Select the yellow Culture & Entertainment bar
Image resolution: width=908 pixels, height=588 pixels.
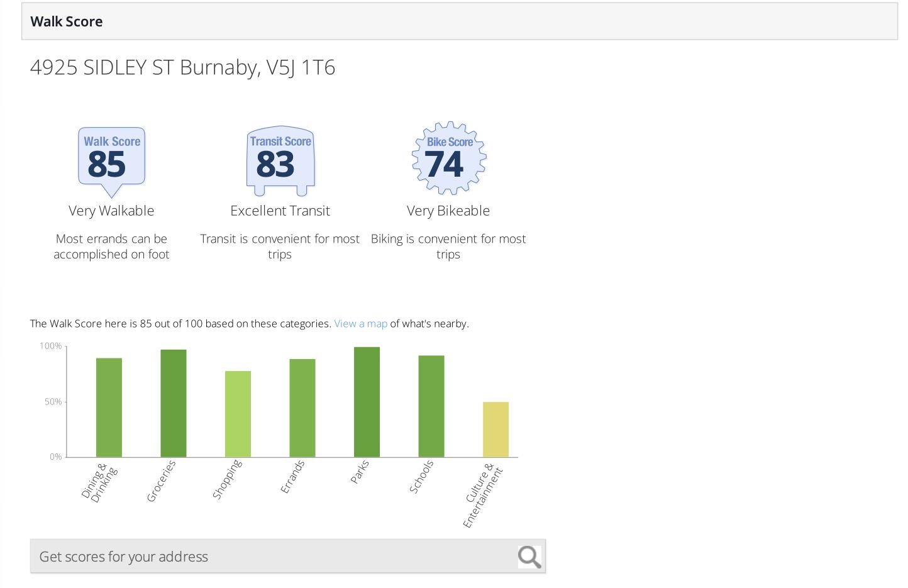click(x=496, y=430)
